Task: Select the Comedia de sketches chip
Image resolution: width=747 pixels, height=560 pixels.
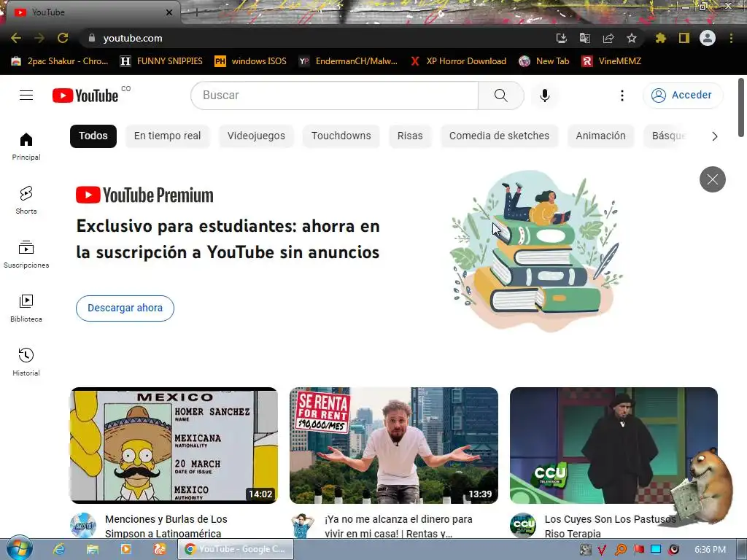Action: pos(499,136)
